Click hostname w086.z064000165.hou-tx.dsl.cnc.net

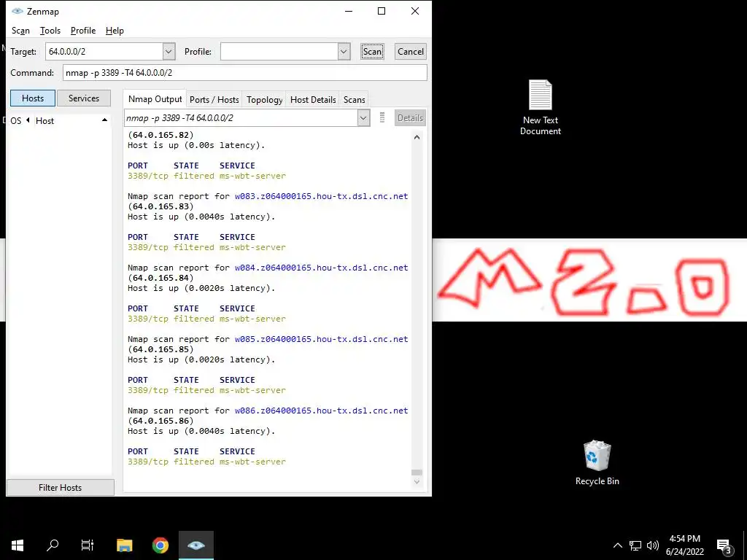click(322, 411)
